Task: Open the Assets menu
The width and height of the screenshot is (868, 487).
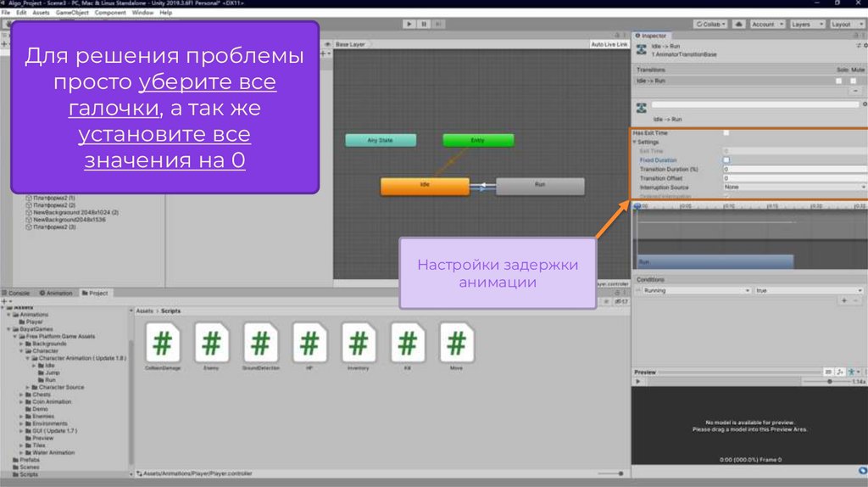Action: tap(41, 12)
